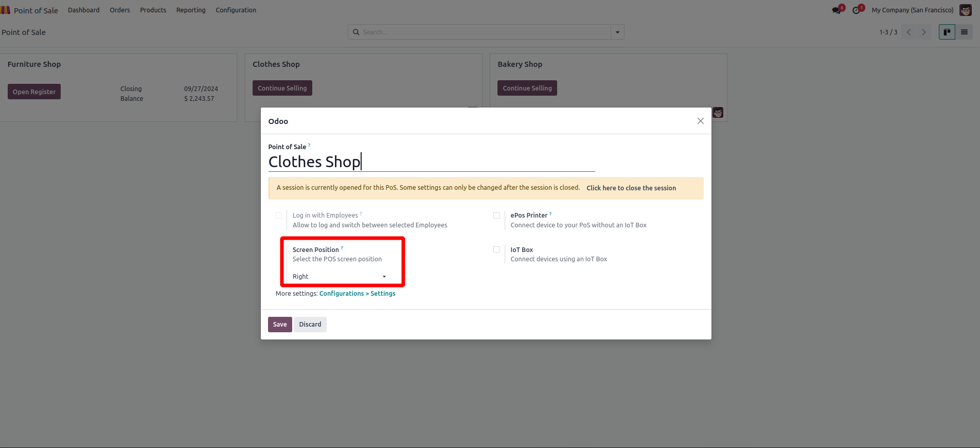980x448 pixels.
Task: Open the company switcher My Company
Action: [912, 10]
